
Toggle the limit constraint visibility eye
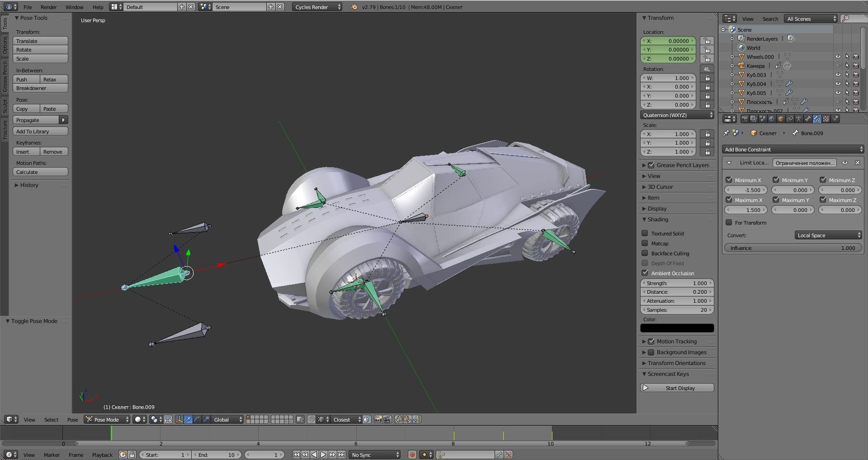click(x=845, y=163)
